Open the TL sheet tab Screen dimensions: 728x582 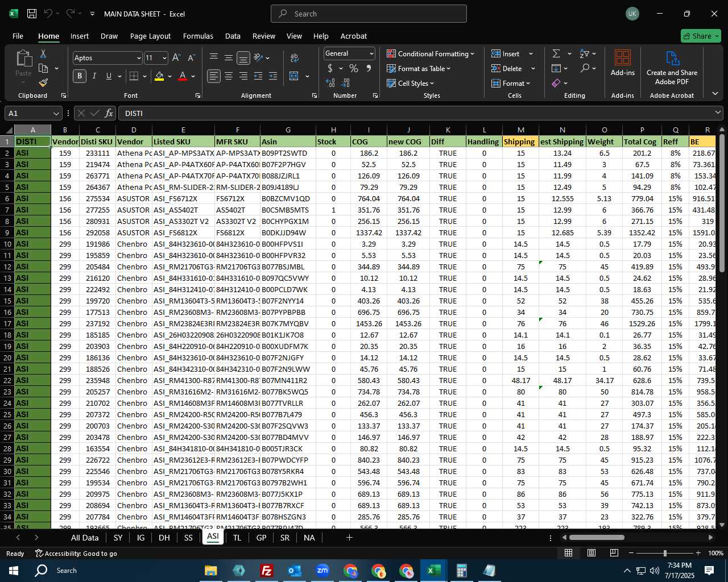pyautogui.click(x=237, y=538)
